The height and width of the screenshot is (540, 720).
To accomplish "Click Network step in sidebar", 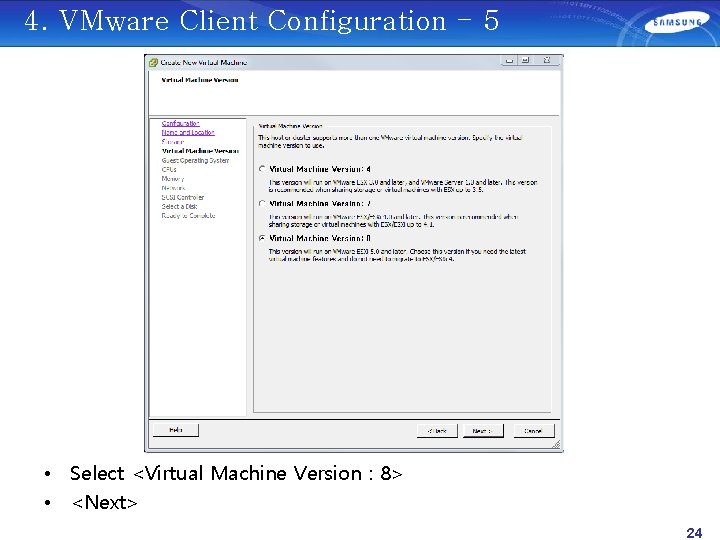I will point(173,188).
